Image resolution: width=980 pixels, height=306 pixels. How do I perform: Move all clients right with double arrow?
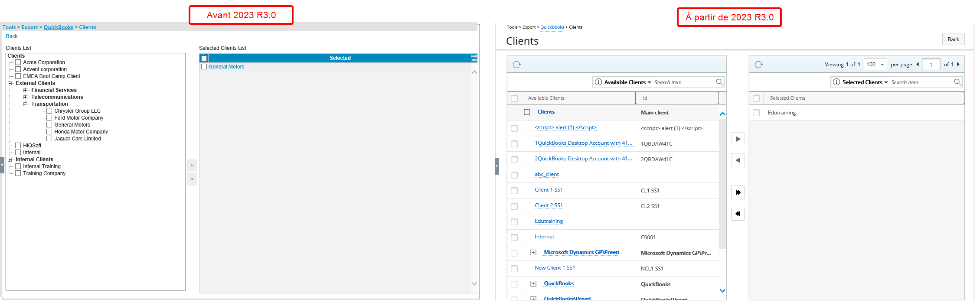738,192
